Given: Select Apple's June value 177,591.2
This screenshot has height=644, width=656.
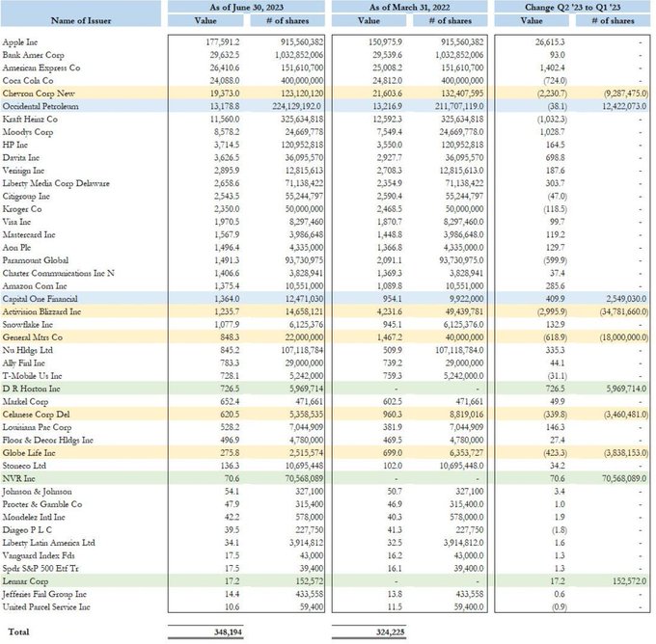Looking at the screenshot, I should tap(223, 42).
